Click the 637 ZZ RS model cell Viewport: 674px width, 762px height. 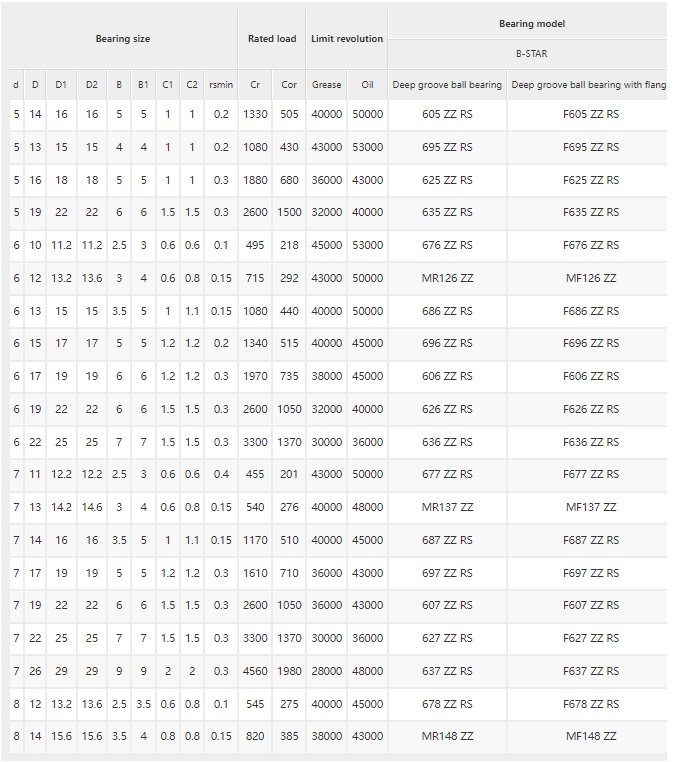click(447, 671)
